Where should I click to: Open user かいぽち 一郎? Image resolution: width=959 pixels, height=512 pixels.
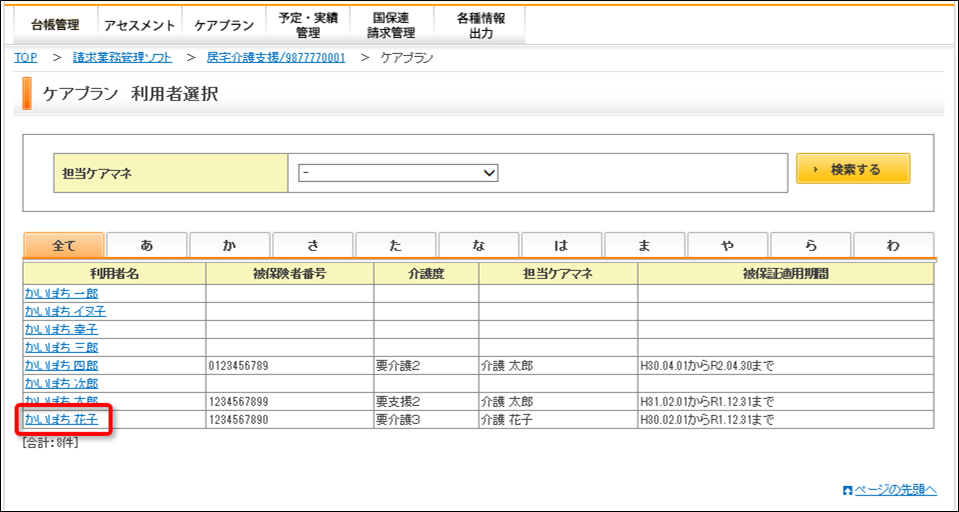pyautogui.click(x=61, y=294)
